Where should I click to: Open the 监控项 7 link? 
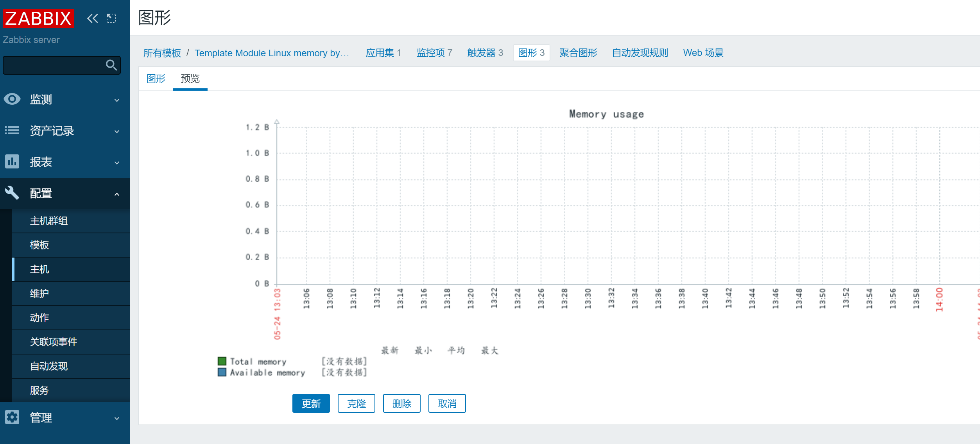[x=434, y=53]
